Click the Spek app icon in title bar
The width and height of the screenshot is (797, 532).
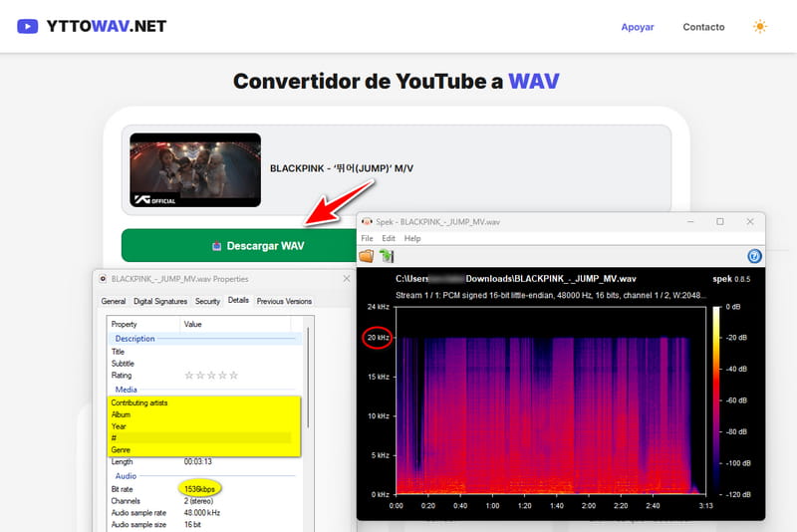367,222
